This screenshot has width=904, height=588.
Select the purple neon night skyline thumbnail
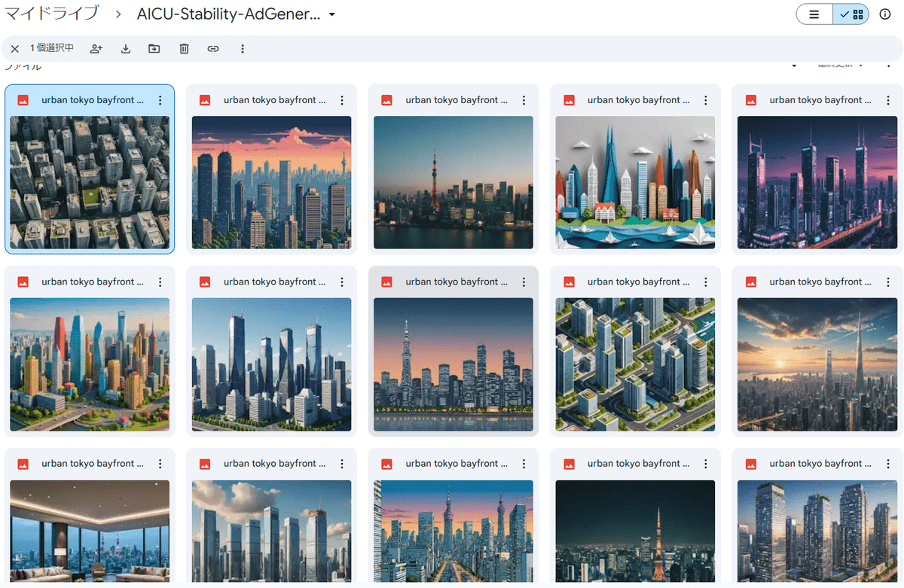817,182
